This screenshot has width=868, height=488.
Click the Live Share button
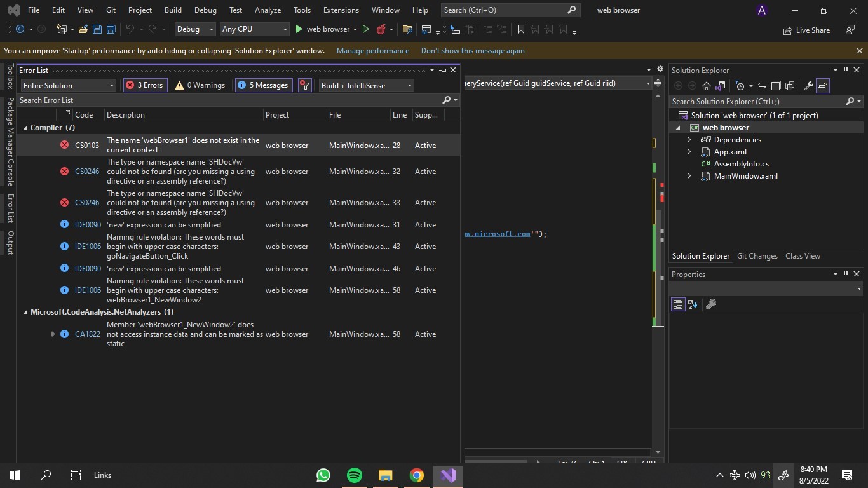[x=806, y=30]
